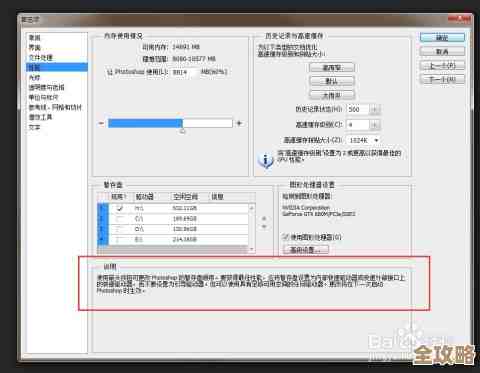The width and height of the screenshot is (480, 373).
Task: Uncheck the already checked scratch disk checkbox
Action: (120, 208)
